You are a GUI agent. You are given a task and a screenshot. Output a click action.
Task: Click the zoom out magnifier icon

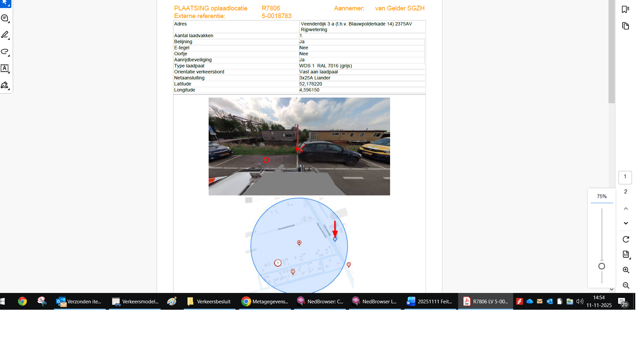pyautogui.click(x=626, y=286)
